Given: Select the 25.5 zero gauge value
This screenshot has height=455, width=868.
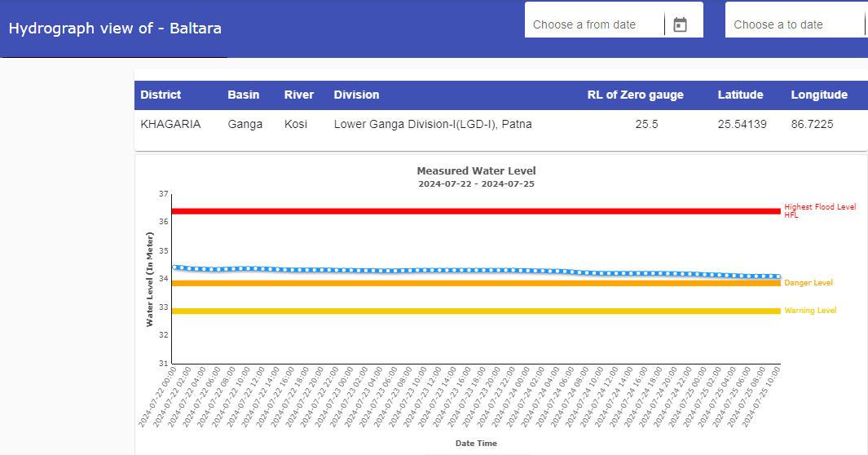Looking at the screenshot, I should pyautogui.click(x=646, y=124).
